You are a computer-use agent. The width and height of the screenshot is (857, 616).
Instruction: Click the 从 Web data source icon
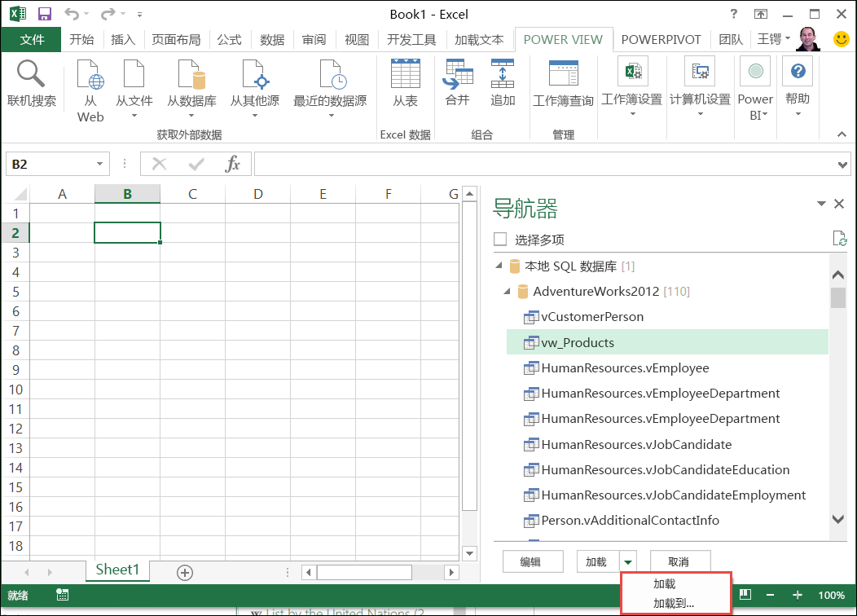90,75
